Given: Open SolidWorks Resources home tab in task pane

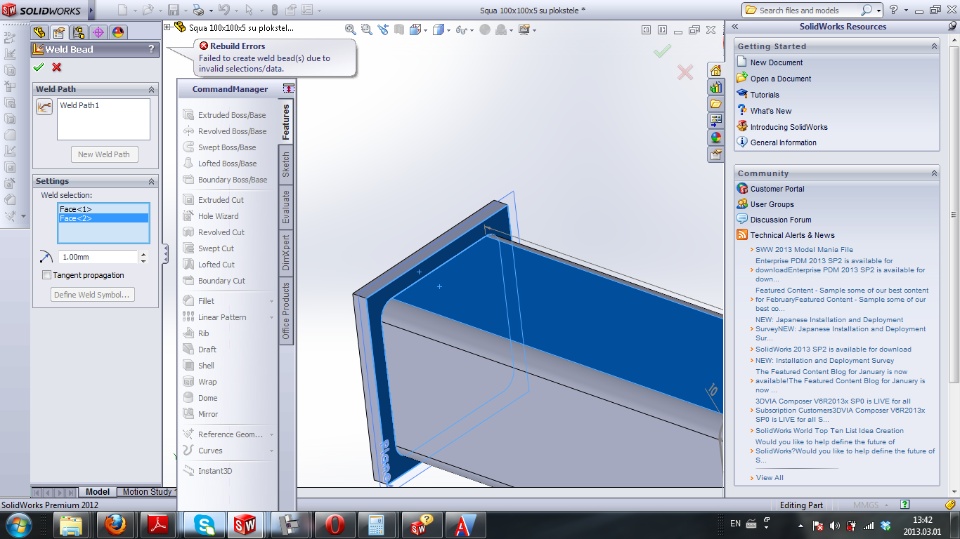Looking at the screenshot, I should coord(716,70).
